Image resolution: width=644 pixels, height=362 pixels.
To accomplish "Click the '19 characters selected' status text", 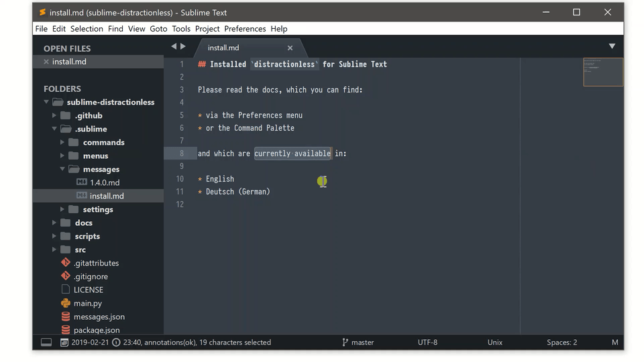I will coord(235,343).
